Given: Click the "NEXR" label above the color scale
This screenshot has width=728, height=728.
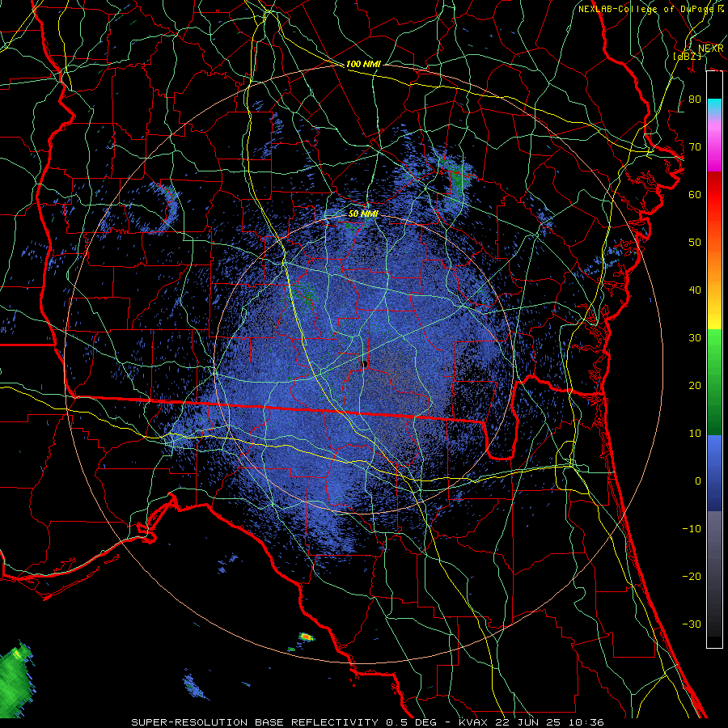Looking at the screenshot, I should tap(710, 49).
